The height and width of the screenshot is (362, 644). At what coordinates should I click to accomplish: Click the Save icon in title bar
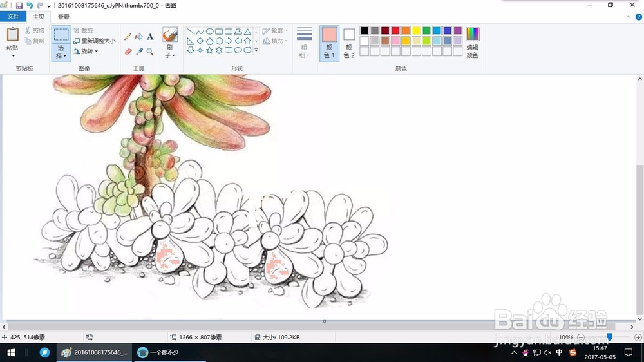tap(19, 5)
